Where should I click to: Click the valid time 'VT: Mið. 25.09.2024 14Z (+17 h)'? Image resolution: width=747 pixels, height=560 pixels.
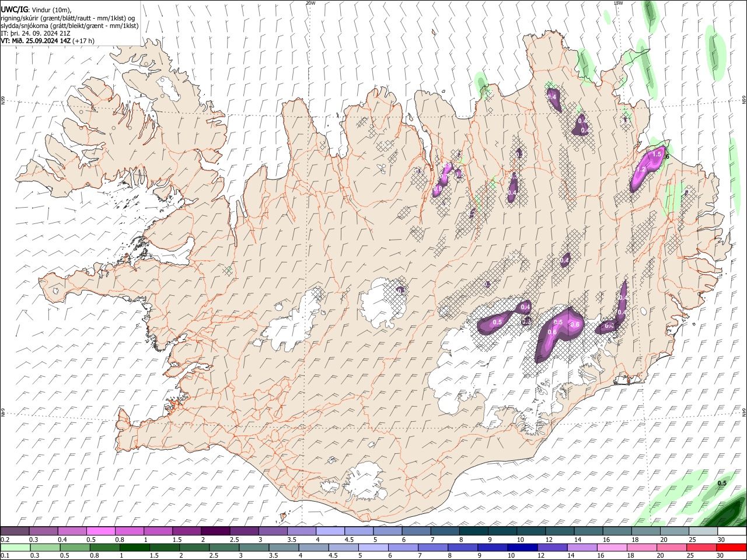point(47,41)
